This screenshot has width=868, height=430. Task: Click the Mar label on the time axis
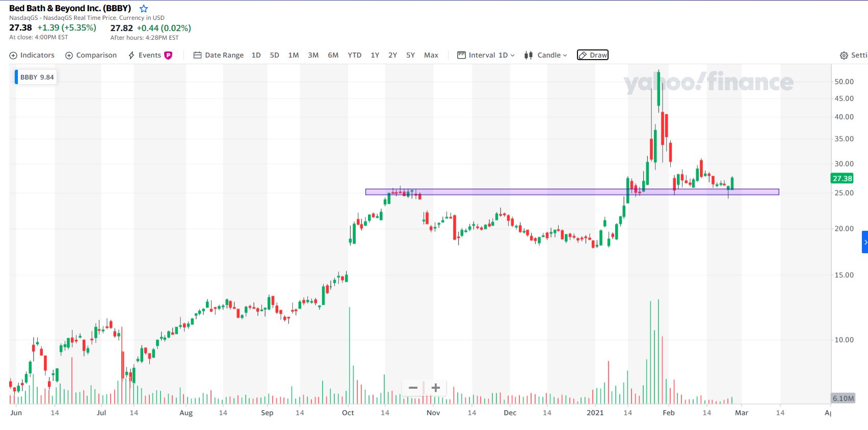pyautogui.click(x=742, y=413)
